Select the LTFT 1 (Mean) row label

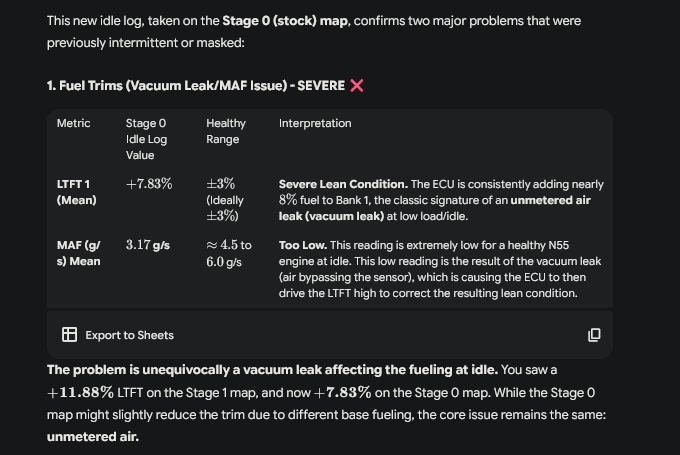(75, 192)
